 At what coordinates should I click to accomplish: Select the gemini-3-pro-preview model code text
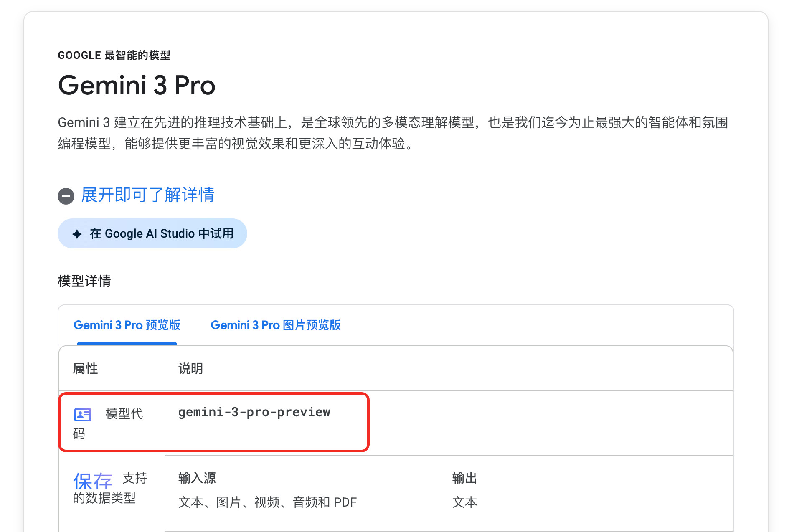point(254,413)
